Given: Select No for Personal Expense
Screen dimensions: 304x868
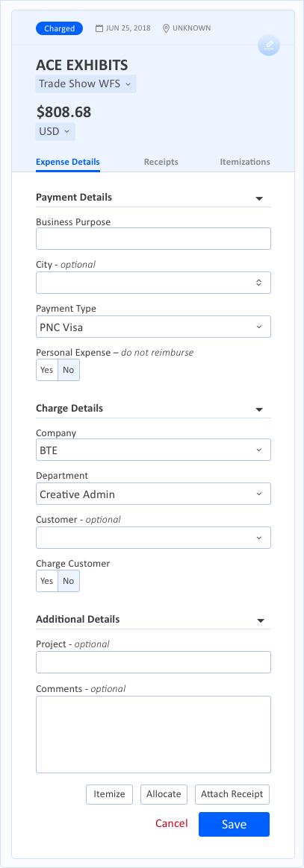Looking at the screenshot, I should [x=69, y=370].
